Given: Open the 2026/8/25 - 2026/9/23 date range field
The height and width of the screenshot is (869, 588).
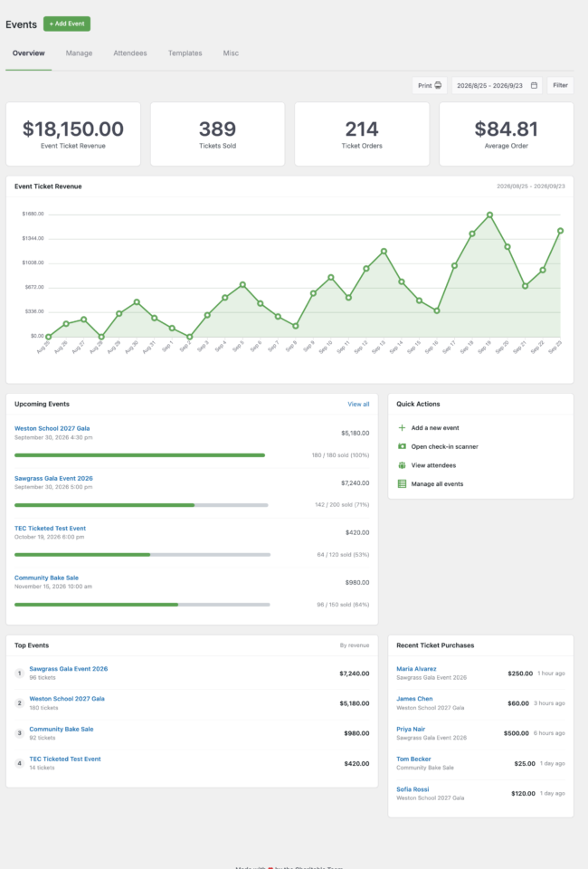Looking at the screenshot, I should pos(497,85).
